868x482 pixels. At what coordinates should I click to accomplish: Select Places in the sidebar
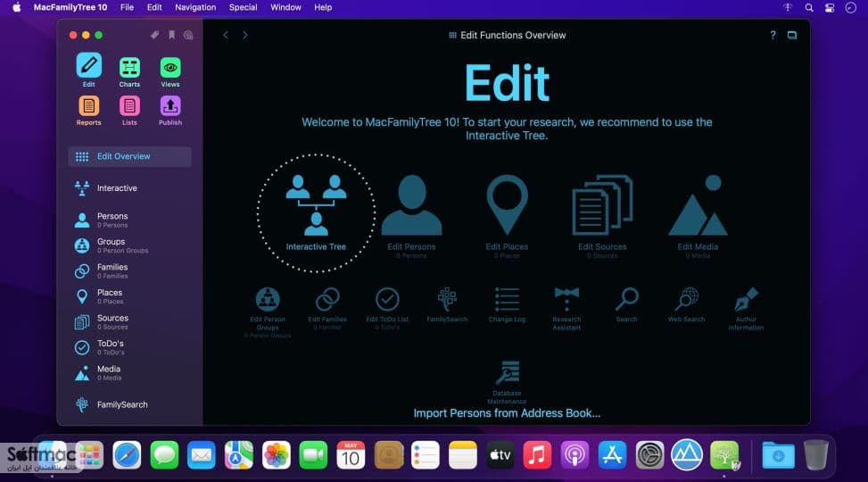[x=130, y=296]
